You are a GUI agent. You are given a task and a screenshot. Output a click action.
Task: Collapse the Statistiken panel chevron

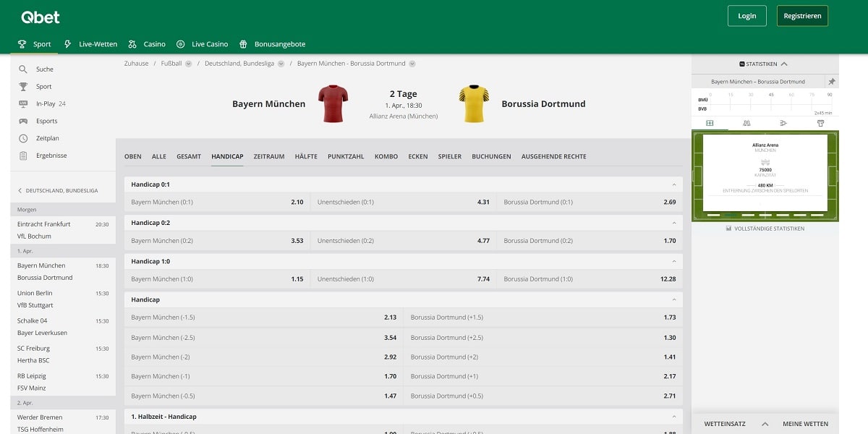pos(784,64)
